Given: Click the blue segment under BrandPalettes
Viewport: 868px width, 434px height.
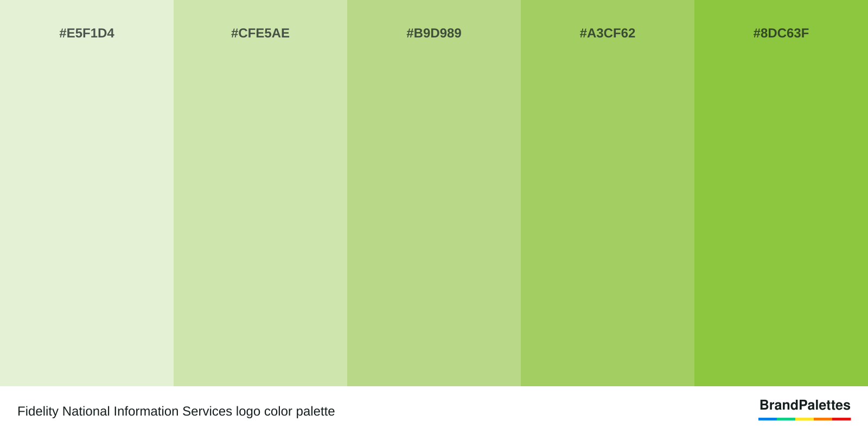Looking at the screenshot, I should (x=768, y=419).
